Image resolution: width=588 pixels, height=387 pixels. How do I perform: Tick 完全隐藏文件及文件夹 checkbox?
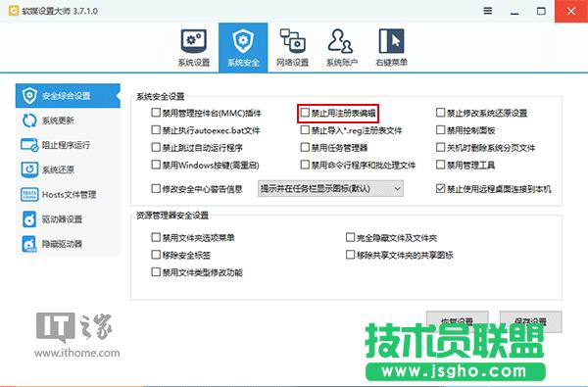point(350,237)
